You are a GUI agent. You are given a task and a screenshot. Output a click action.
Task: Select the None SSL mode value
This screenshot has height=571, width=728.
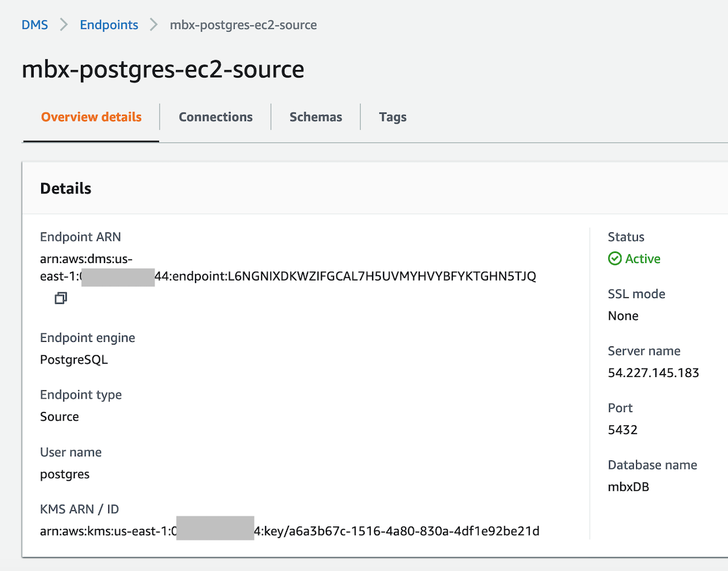click(x=623, y=315)
